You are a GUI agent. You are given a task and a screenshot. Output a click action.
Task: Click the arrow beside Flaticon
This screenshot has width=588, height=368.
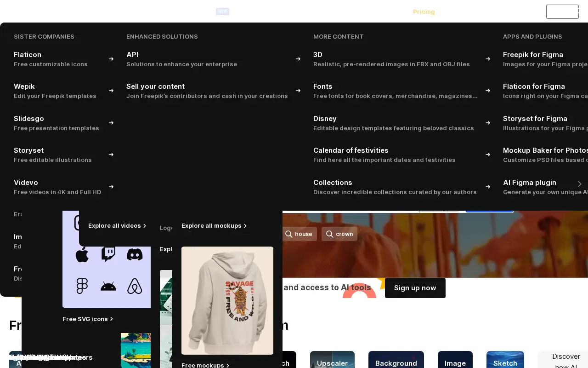coord(111,59)
